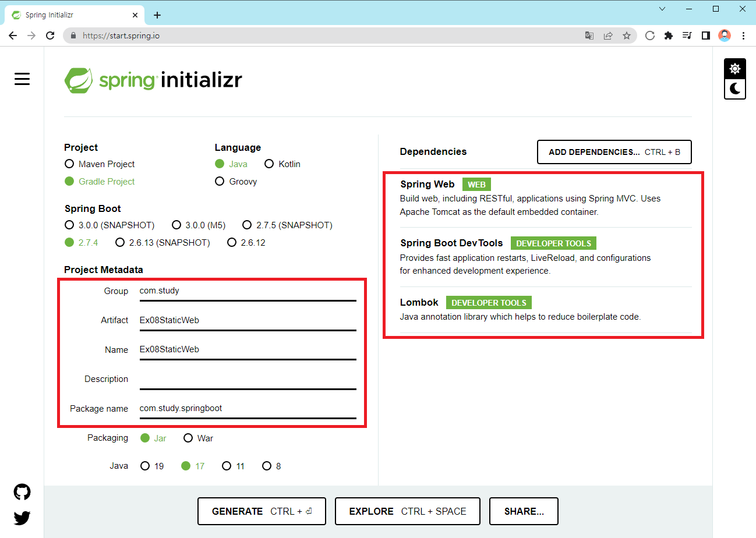Select the Lombok dependency entry

[546, 310]
